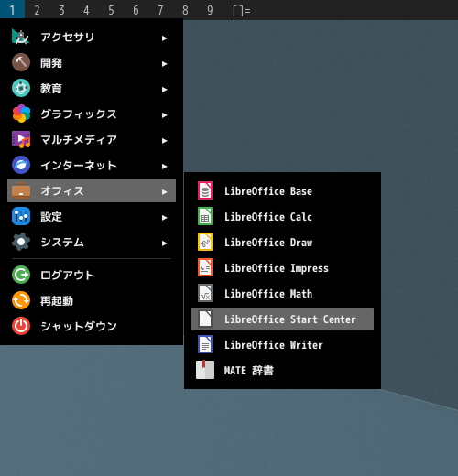Expand the アクセサリ submenu arrow

(164, 38)
